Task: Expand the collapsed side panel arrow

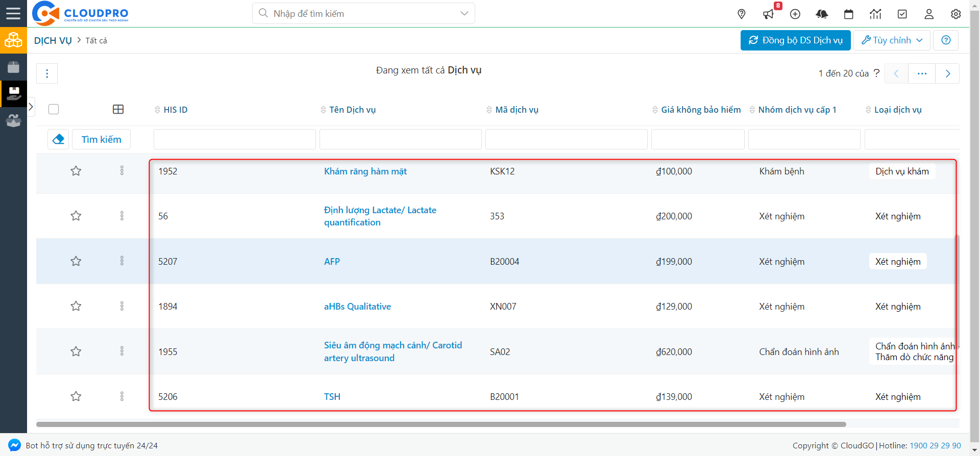Action: point(31,107)
